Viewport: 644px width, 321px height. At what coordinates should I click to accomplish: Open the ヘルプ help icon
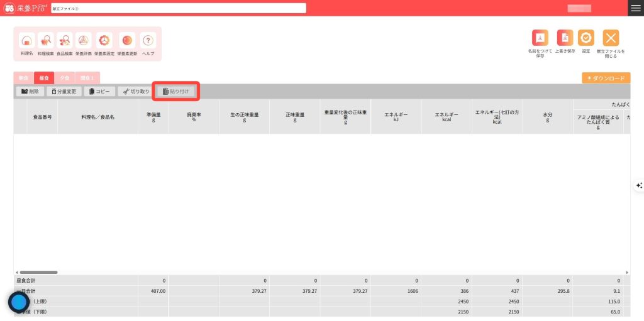tap(148, 41)
